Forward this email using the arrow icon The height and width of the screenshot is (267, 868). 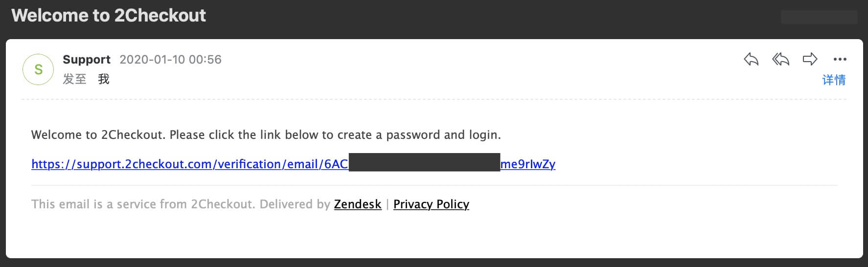pos(810,59)
